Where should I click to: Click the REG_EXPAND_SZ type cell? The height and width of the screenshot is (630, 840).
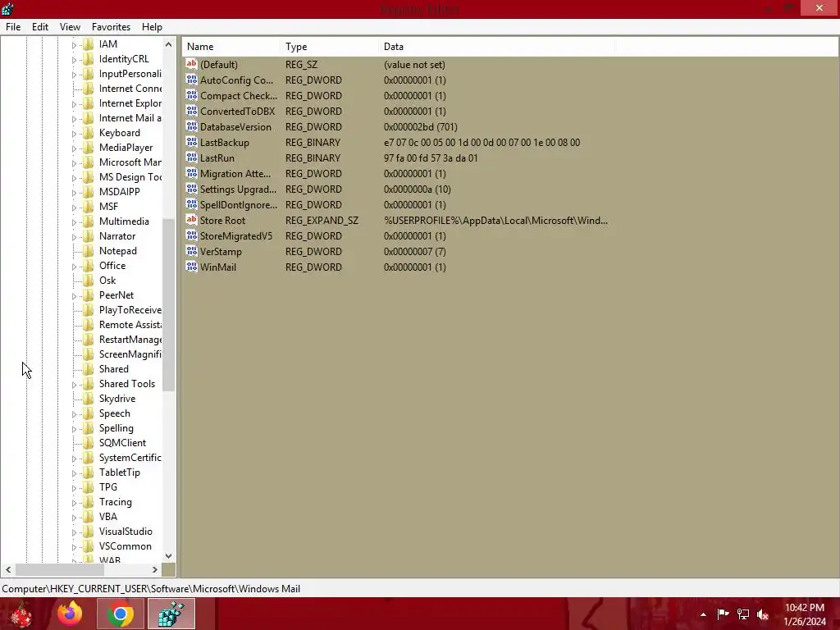pyautogui.click(x=322, y=220)
